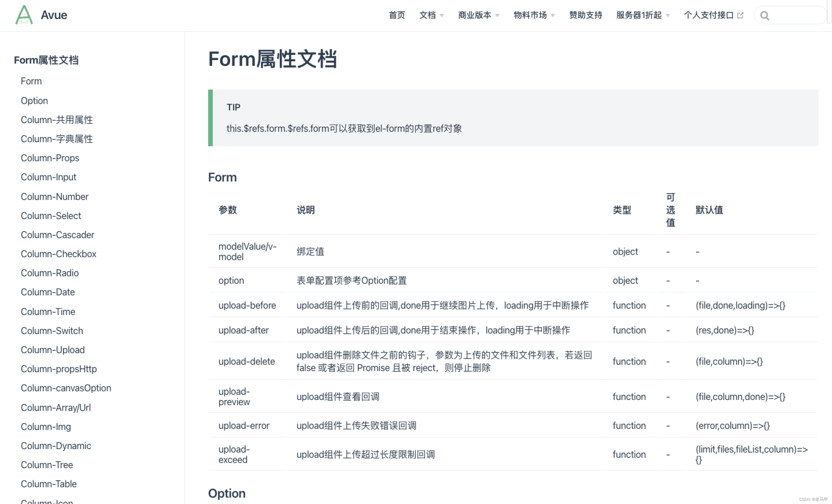The width and height of the screenshot is (832, 504).
Task: Open Column-Upload in the sidebar
Action: click(52, 350)
